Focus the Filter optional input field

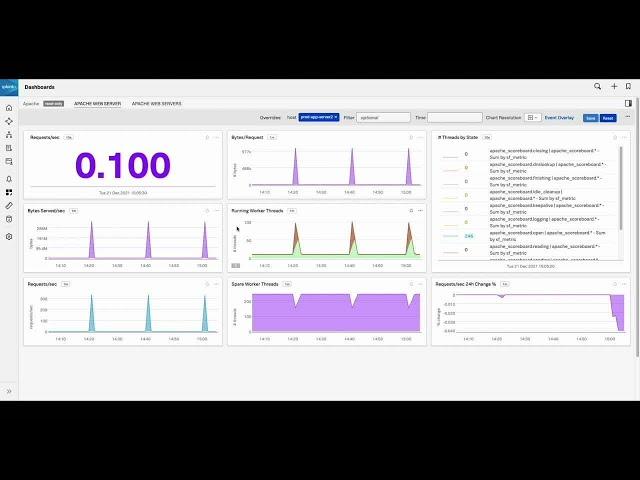(x=383, y=118)
